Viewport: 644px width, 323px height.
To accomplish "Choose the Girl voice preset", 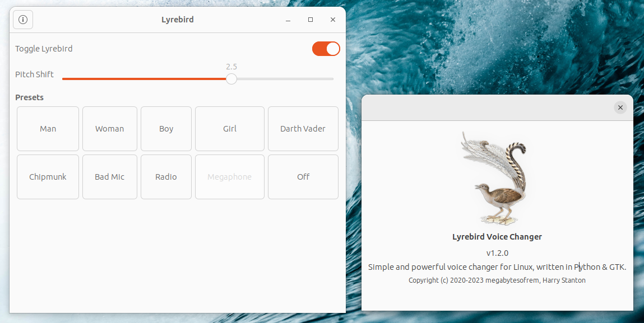I will (230, 129).
